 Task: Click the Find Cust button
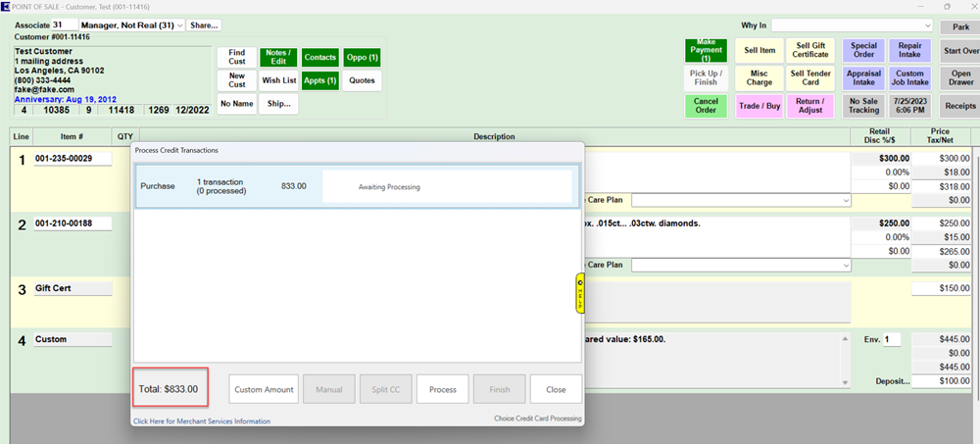(x=237, y=58)
